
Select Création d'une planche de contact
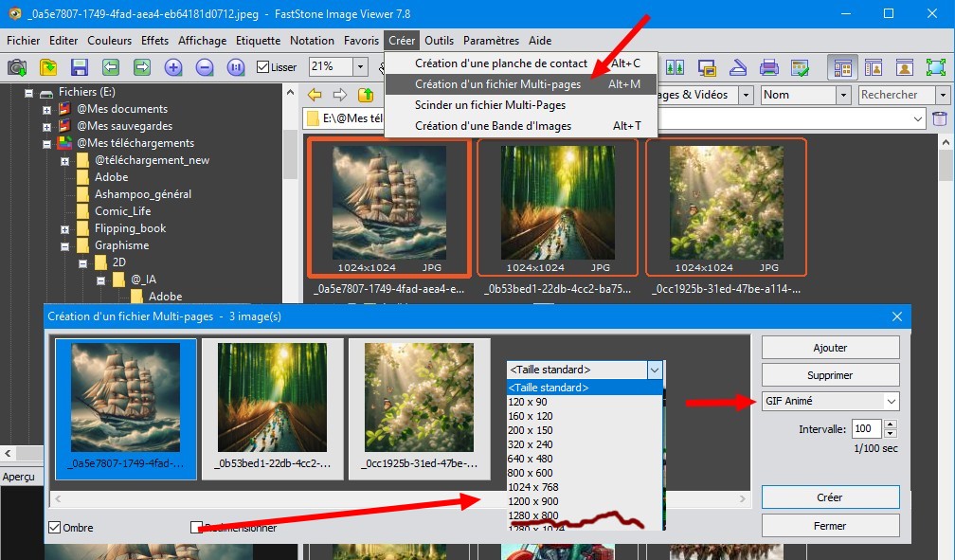pyautogui.click(x=521, y=63)
